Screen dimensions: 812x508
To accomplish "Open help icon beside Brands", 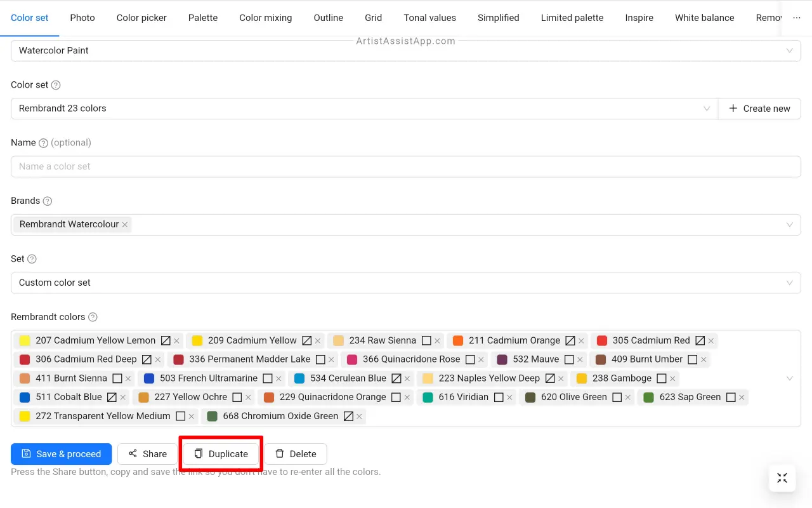I will tap(48, 201).
